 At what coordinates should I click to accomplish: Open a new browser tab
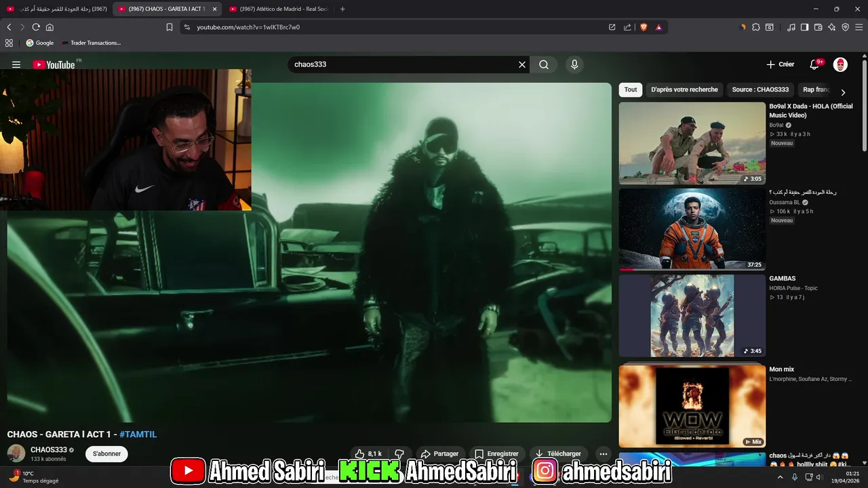342,9
